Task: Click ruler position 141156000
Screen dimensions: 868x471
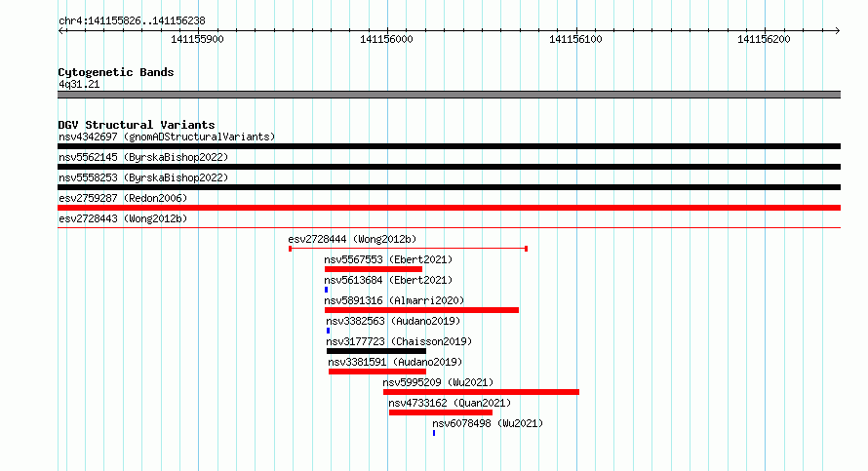Action: point(386,39)
